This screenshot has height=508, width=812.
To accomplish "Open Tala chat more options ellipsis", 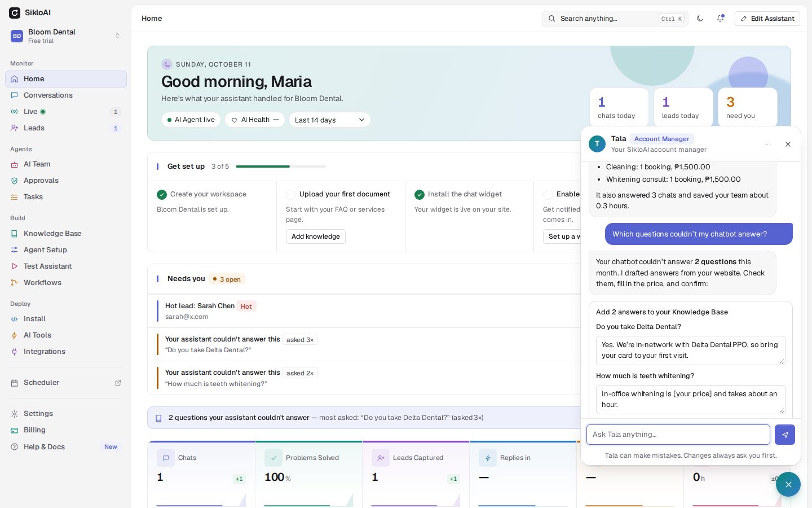I will 767,144.
